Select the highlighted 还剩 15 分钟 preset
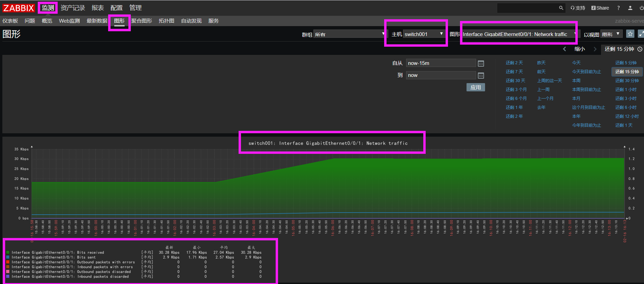644x284 pixels. (627, 72)
